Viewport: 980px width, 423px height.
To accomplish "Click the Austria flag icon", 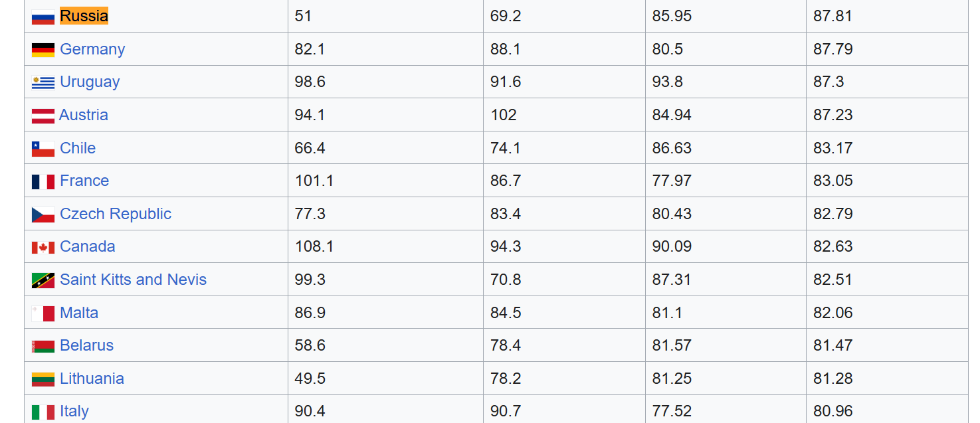I will 43,116.
